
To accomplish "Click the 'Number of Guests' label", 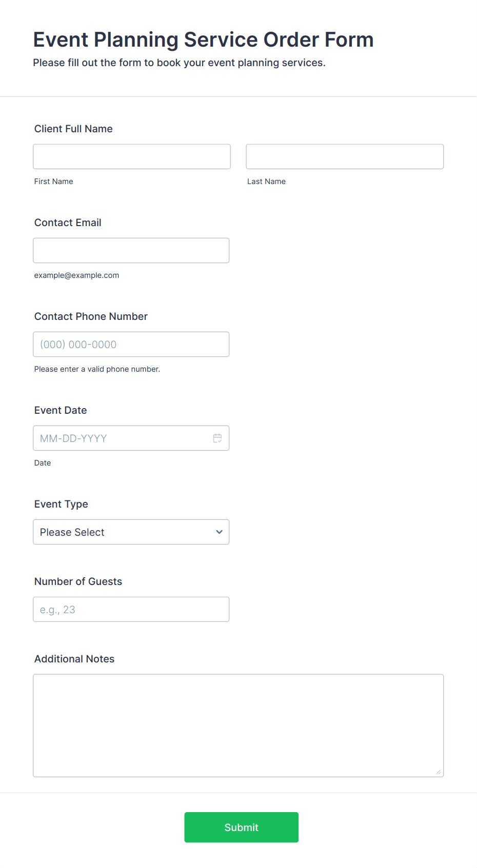I will pyautogui.click(x=78, y=581).
